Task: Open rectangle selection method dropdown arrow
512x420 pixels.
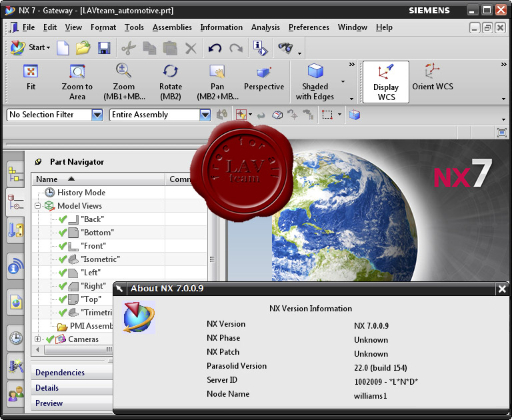Action: pos(339,114)
